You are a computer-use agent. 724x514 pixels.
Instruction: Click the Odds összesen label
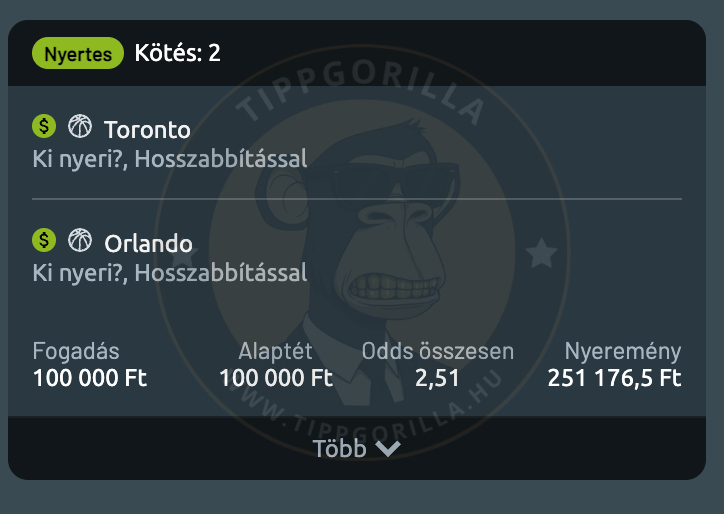438,351
